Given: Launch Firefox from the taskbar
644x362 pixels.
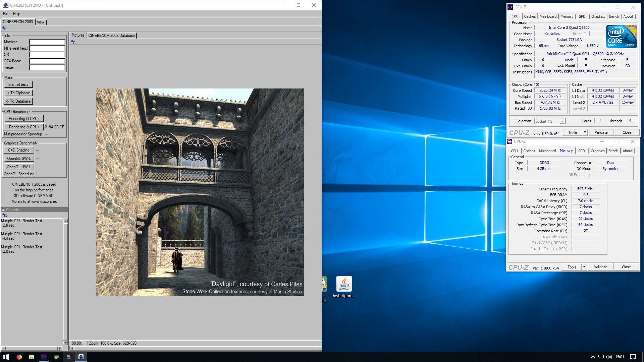Looking at the screenshot, I should point(19,357).
